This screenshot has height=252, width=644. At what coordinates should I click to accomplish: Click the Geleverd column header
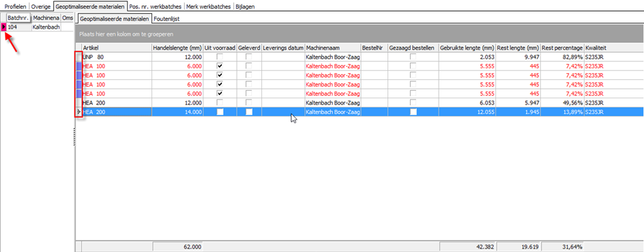click(x=249, y=48)
